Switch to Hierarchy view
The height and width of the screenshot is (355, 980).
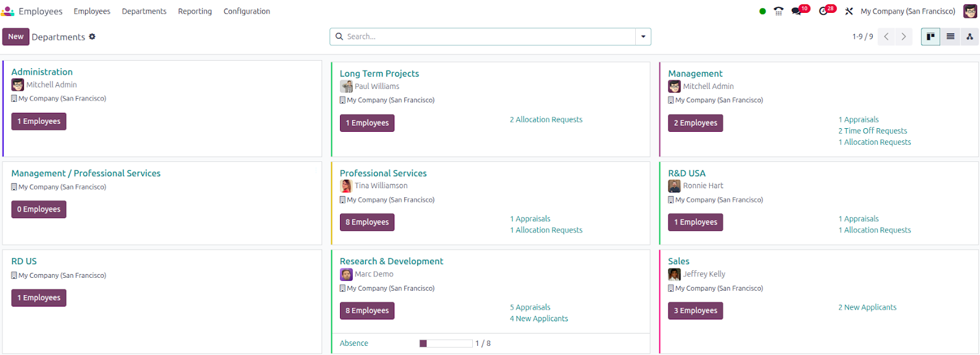point(970,37)
